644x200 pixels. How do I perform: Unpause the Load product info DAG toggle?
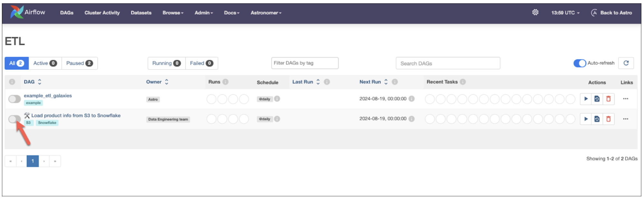pyautogui.click(x=14, y=119)
